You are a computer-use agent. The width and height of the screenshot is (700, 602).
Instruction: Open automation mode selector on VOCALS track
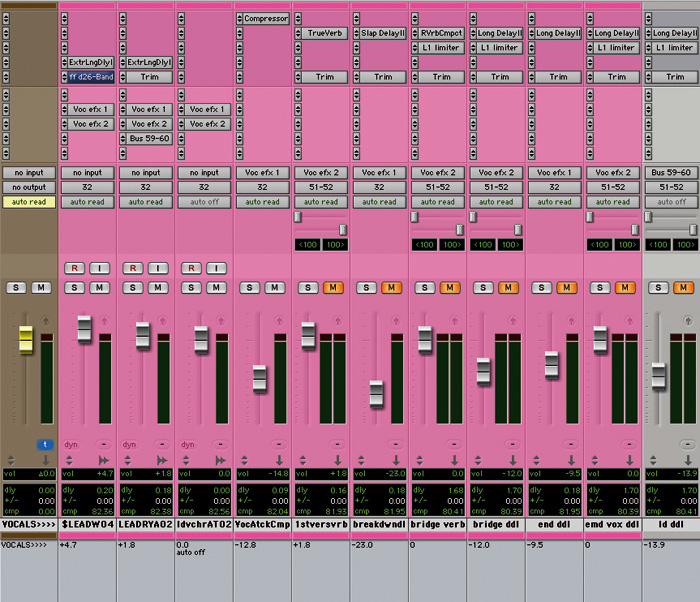point(29,202)
